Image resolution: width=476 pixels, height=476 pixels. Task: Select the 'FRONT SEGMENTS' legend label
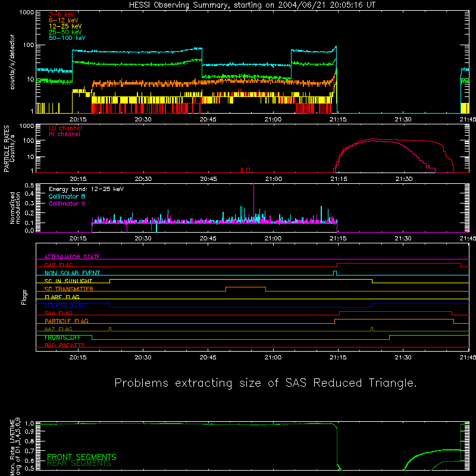click(x=82, y=457)
